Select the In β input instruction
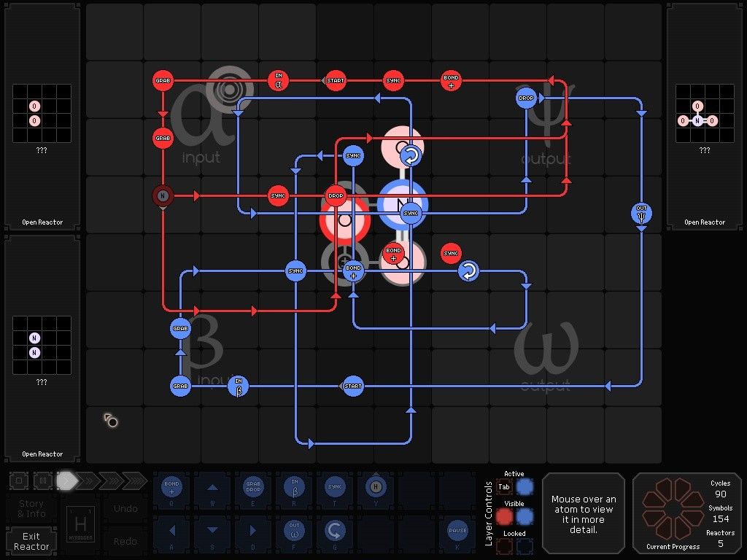Viewport: 747px width, 560px height. [294, 488]
